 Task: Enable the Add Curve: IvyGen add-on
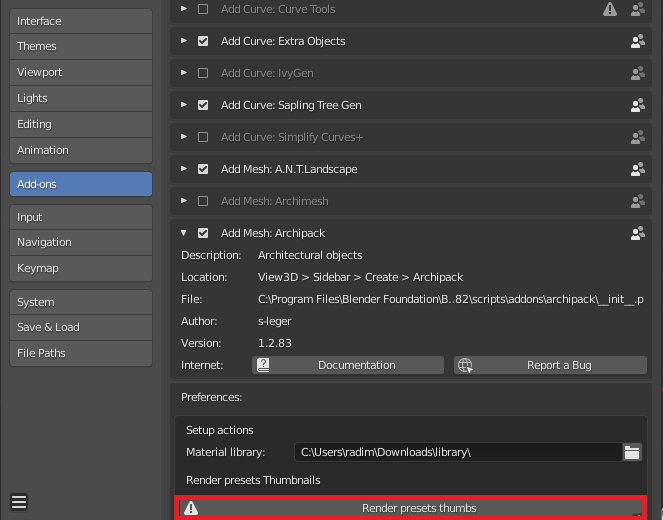[204, 74]
